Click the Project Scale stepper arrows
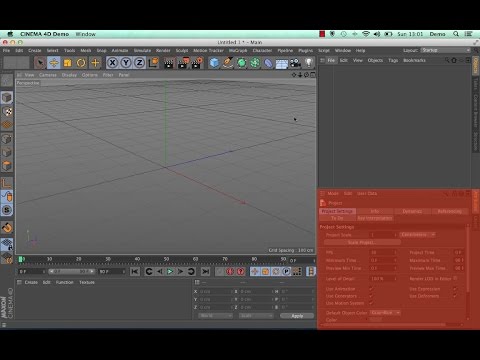480x360 pixels. (x=396, y=235)
